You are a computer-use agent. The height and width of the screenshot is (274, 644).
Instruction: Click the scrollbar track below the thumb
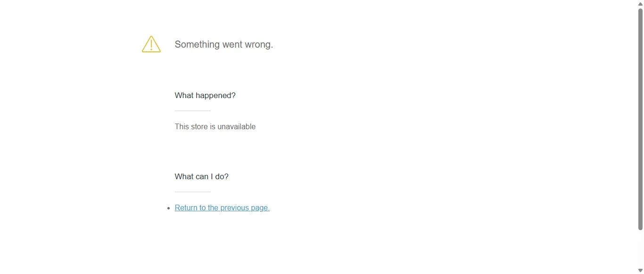(x=640, y=249)
